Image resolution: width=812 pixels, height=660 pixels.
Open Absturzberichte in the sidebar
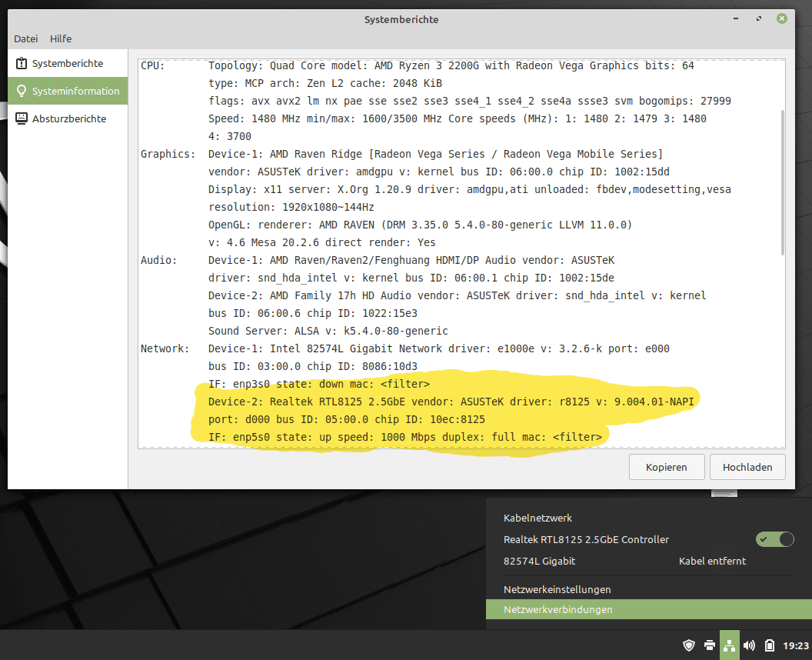68,118
